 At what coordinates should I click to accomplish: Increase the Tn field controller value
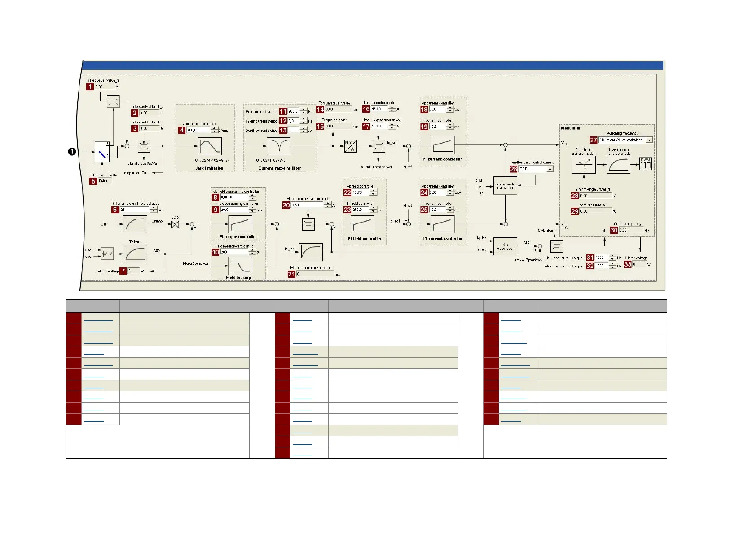[x=373, y=208]
